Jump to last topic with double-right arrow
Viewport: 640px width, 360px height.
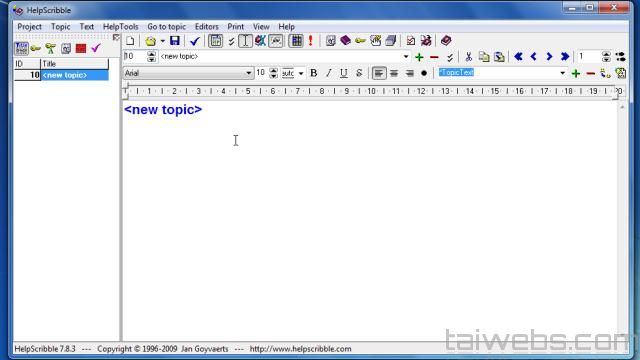565,56
